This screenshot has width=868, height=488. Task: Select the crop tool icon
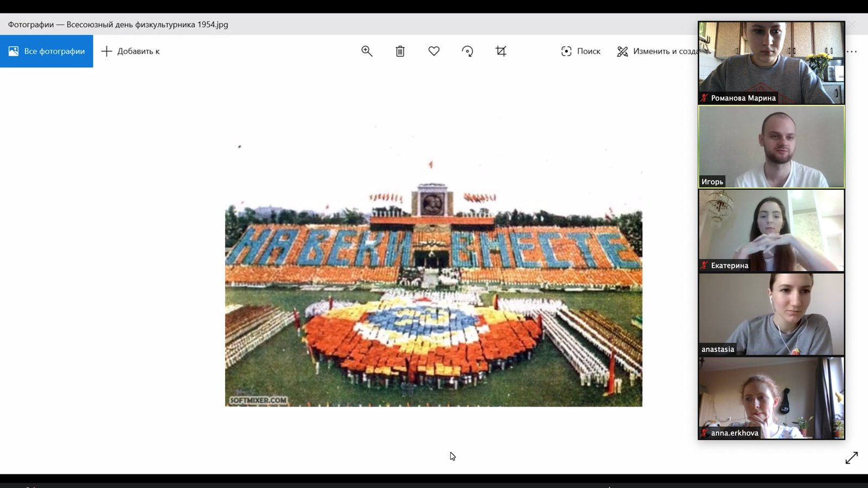point(501,51)
